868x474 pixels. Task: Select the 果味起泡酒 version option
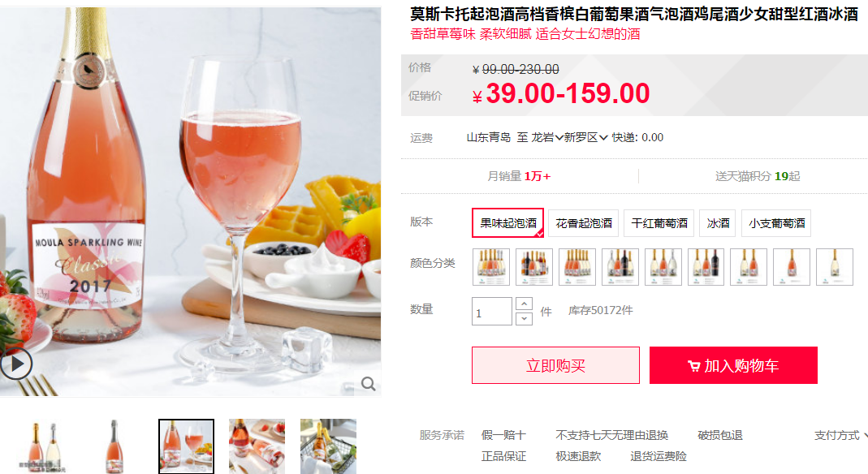[x=508, y=223]
